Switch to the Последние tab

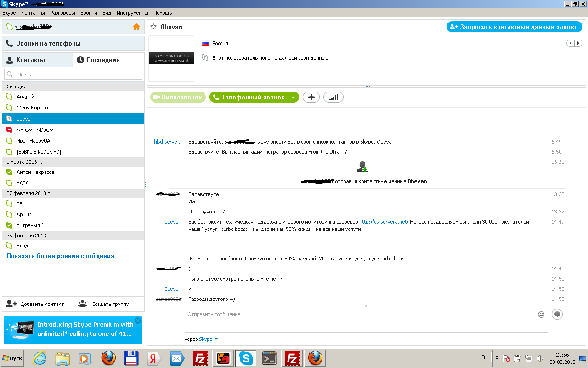pyautogui.click(x=108, y=60)
